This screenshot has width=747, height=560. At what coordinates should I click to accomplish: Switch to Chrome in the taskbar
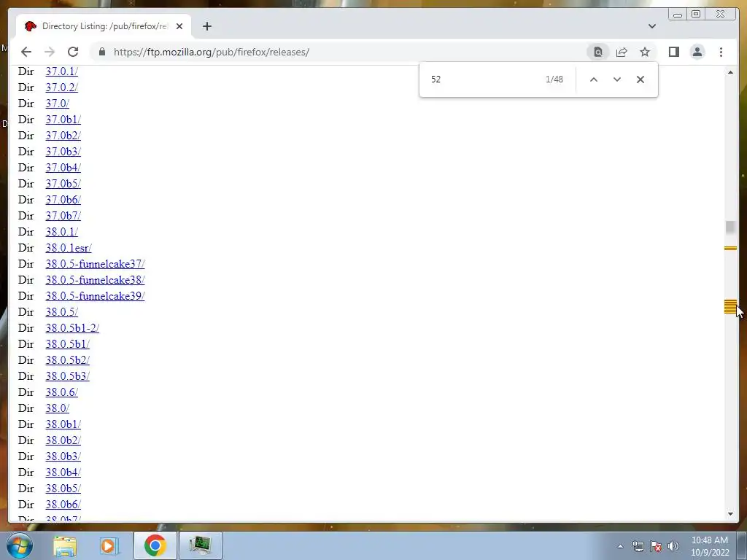[x=155, y=545]
